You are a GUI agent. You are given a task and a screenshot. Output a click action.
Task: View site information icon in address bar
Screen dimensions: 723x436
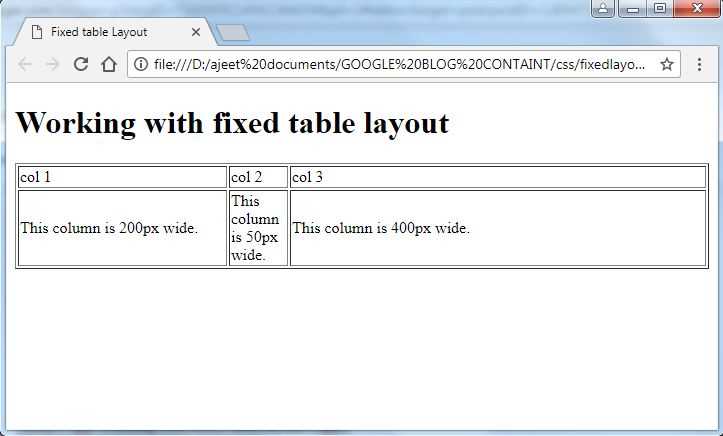(141, 64)
